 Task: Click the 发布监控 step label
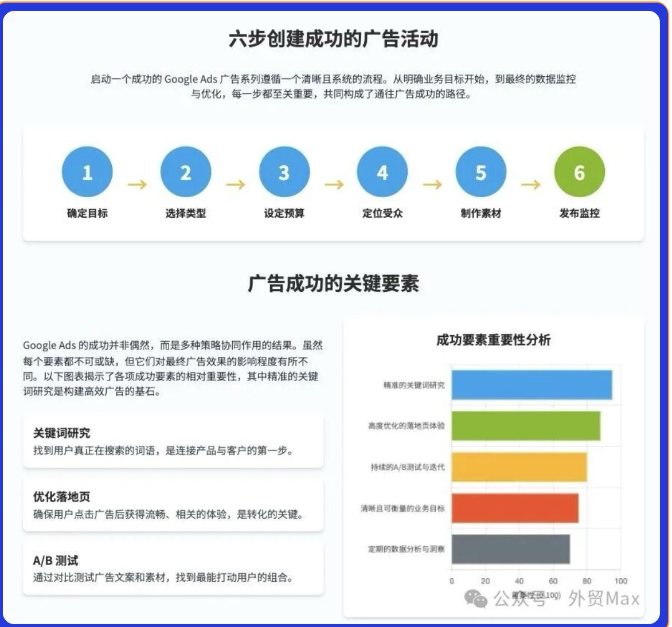coord(579,213)
